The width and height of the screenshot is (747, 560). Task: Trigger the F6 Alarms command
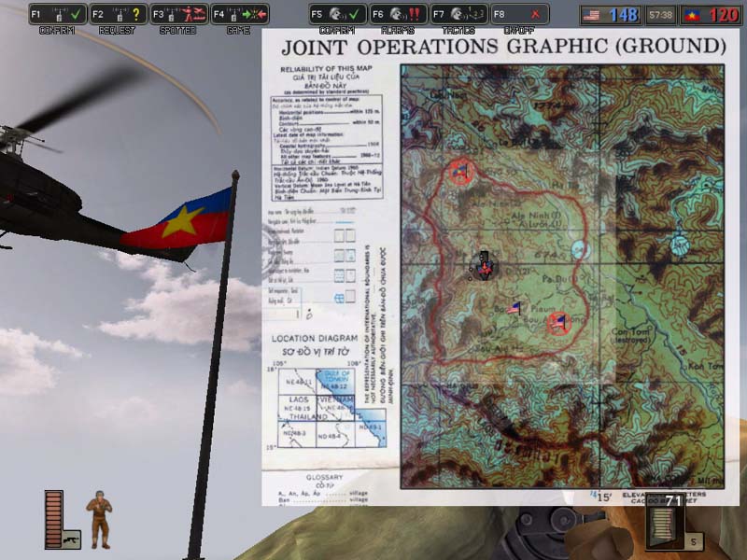398,15
